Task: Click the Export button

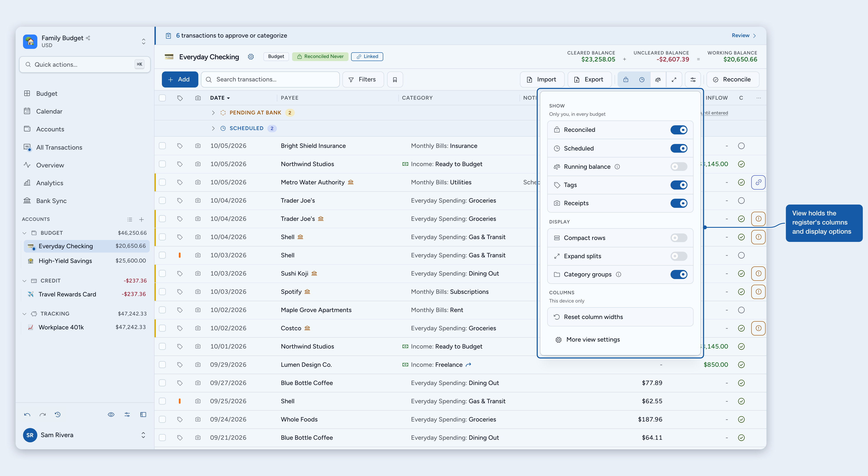Action: (x=589, y=79)
